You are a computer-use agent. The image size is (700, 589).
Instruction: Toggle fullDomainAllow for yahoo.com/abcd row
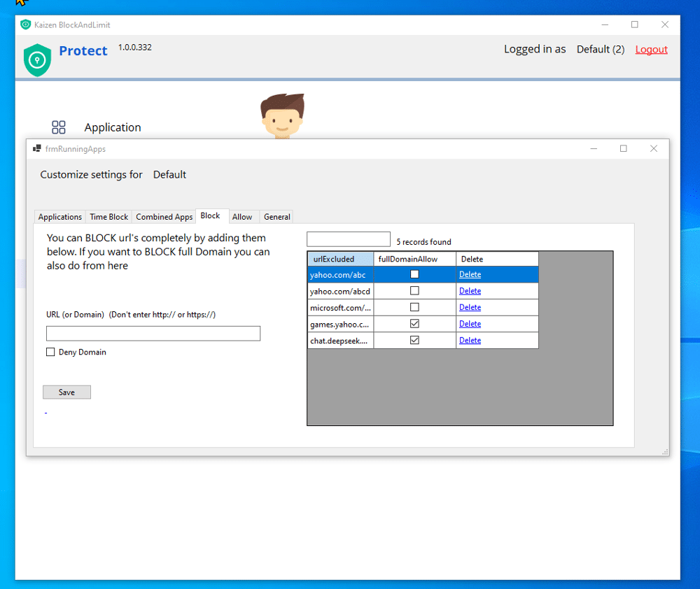tap(414, 291)
